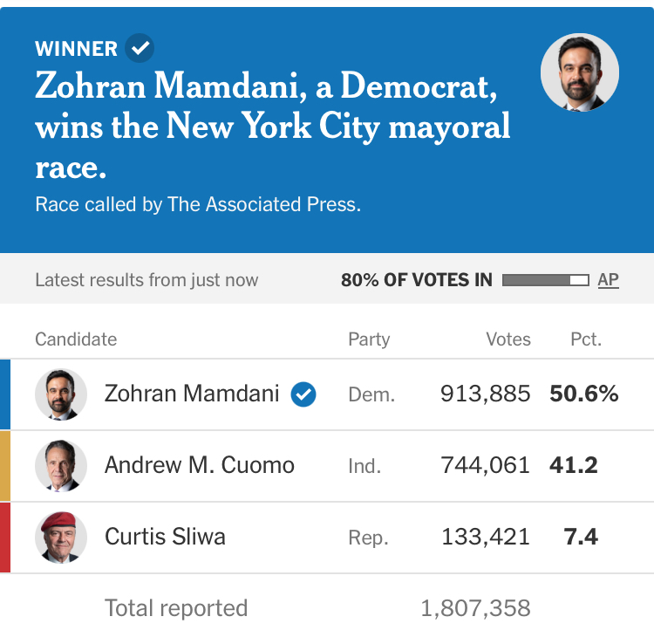654x644 pixels.
Task: Click the 80% OF VOTES IN label
Action: (x=416, y=280)
